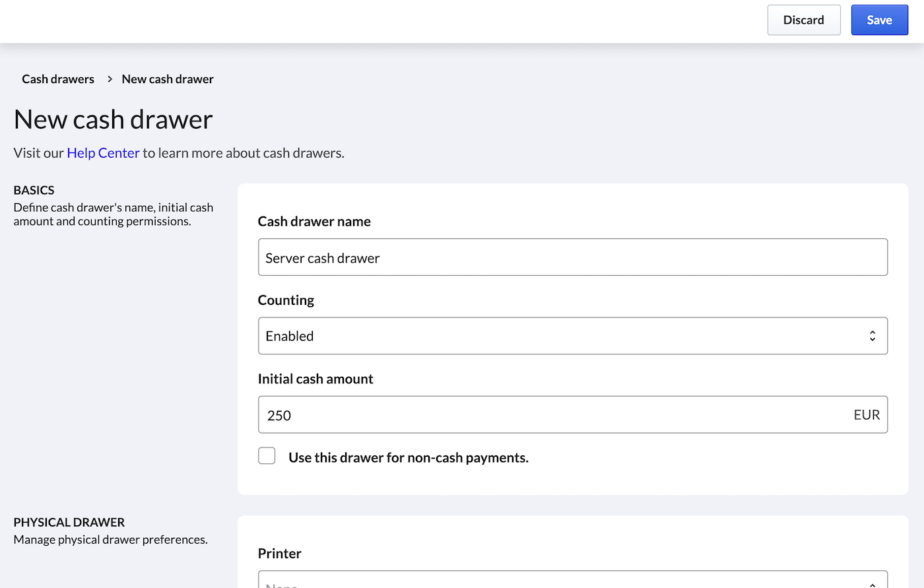Click into the Initial cash amount field
The height and width of the screenshot is (588, 924).
click(x=548, y=415)
